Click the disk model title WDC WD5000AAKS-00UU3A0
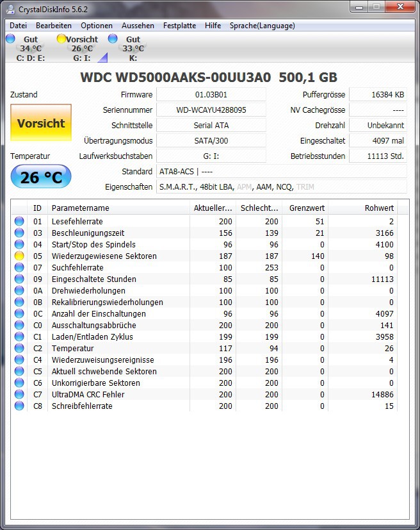This screenshot has width=420, height=530. [175, 78]
